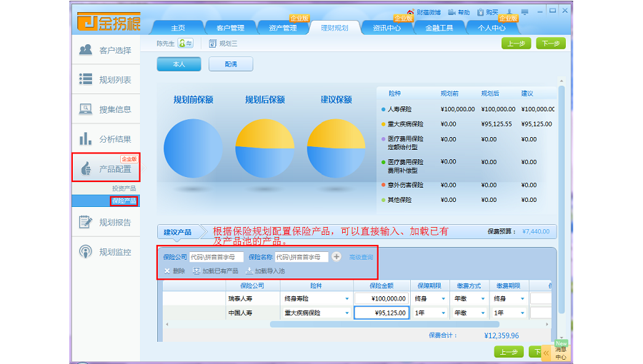This screenshot has width=643, height=364.
Task: Click the 分析结果 bar chart icon
Action: tap(86, 138)
